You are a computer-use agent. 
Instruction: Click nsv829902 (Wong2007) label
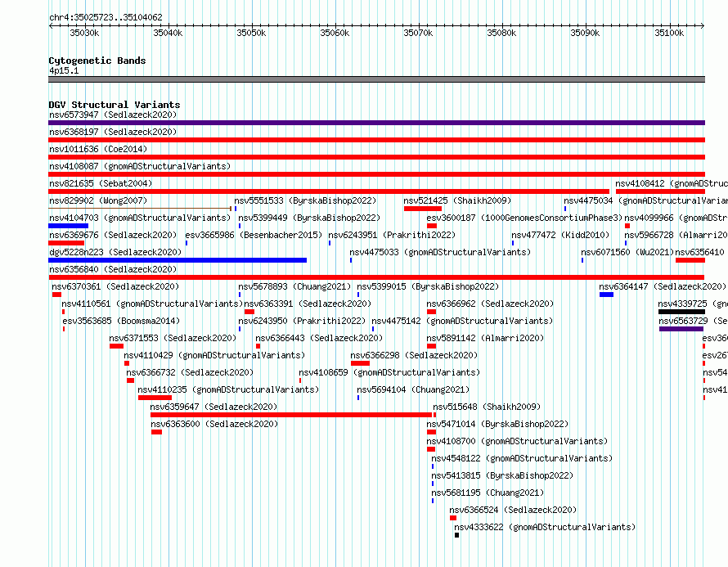tap(98, 200)
